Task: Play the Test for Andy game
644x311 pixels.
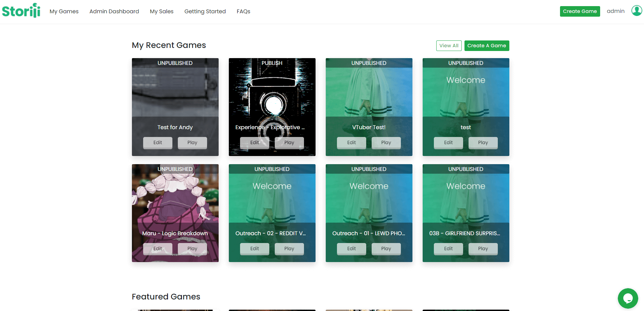Action: click(192, 143)
